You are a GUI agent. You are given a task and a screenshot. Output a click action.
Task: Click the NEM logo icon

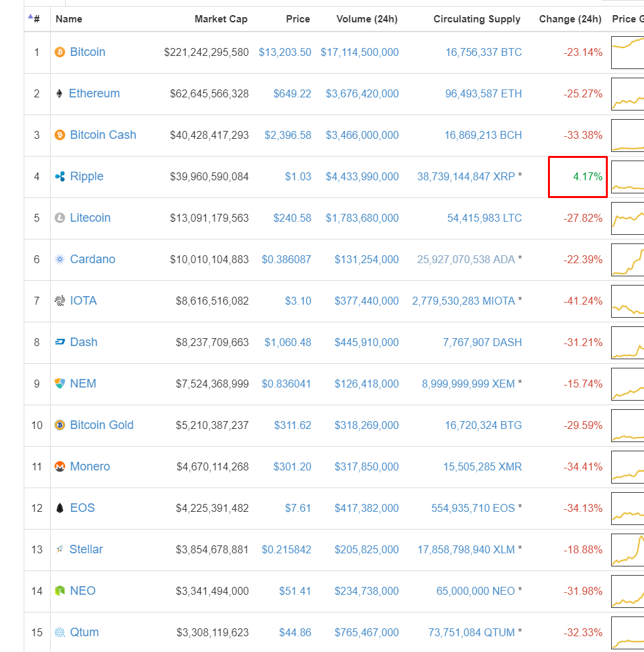(x=60, y=384)
